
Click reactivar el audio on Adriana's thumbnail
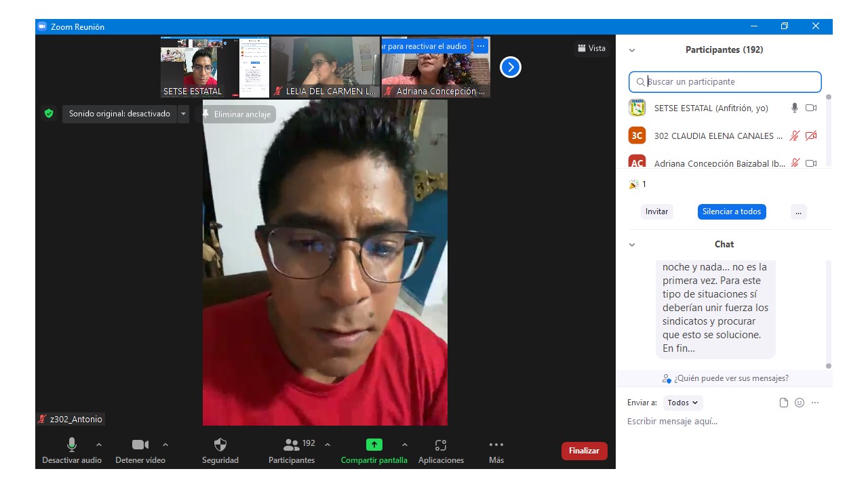click(x=427, y=46)
